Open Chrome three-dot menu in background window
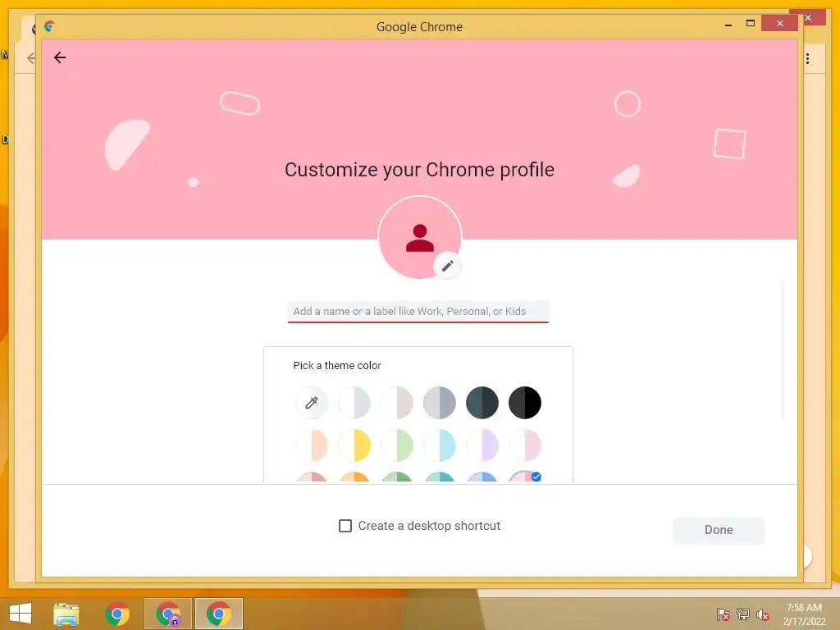Screen dimensions: 840x630 pos(808,59)
